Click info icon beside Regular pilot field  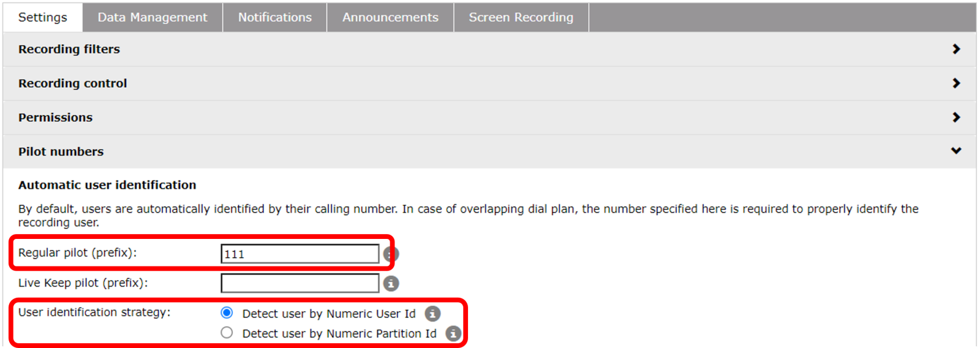point(392,254)
